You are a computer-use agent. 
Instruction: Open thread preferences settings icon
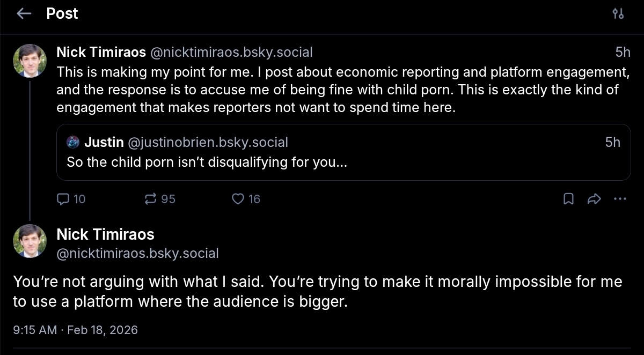click(x=618, y=14)
